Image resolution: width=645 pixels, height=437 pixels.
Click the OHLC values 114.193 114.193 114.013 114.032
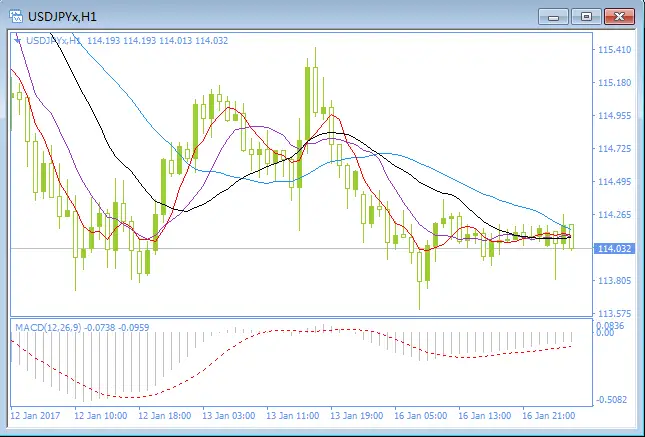click(158, 40)
